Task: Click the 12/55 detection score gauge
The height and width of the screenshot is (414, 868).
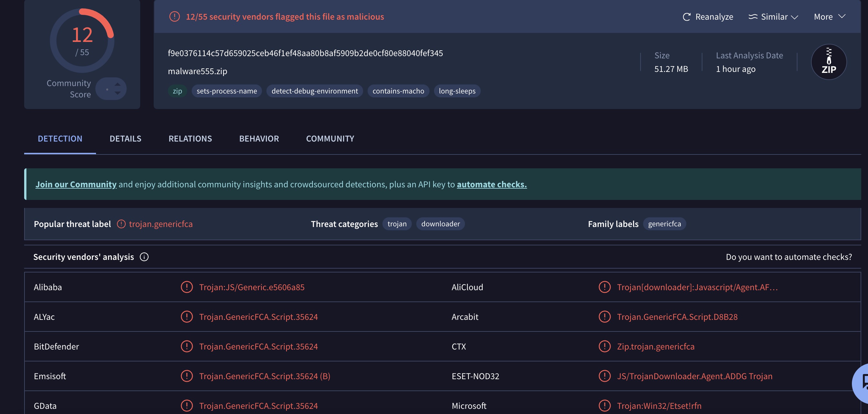Action: point(82,40)
